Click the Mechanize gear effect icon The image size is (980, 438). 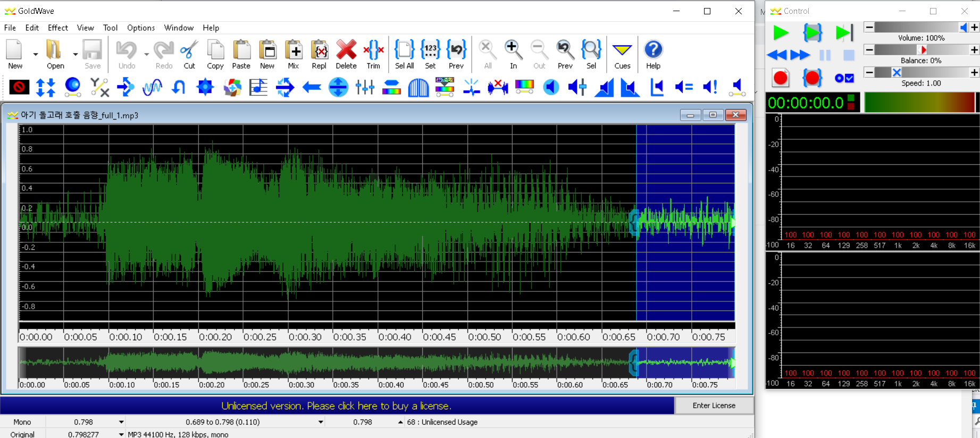tap(205, 87)
